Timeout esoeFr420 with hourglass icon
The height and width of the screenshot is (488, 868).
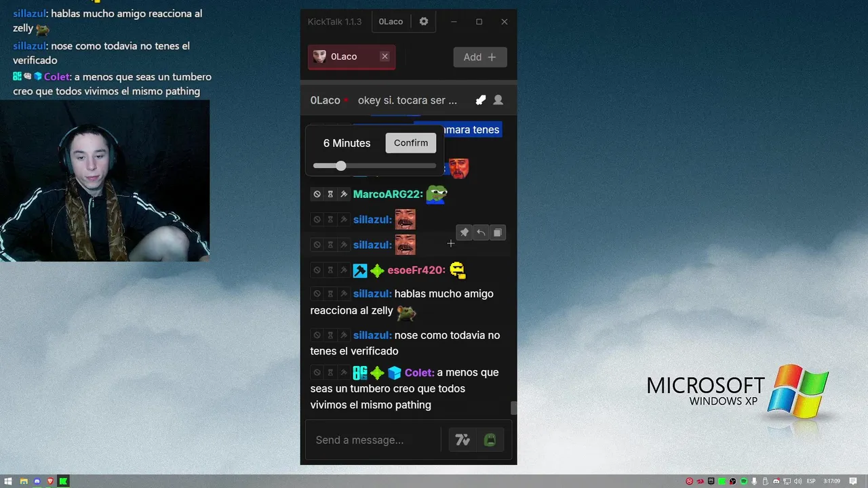point(330,270)
